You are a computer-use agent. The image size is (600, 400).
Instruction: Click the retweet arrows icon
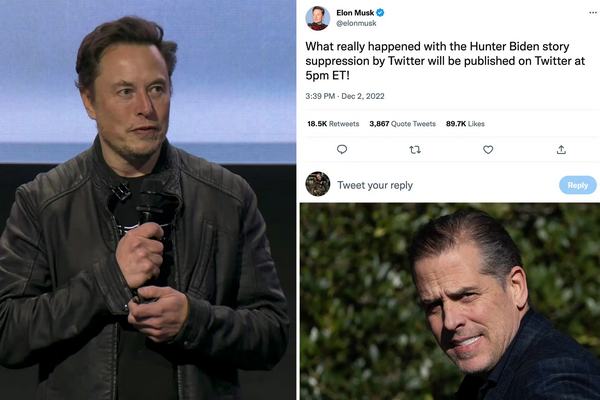415,149
